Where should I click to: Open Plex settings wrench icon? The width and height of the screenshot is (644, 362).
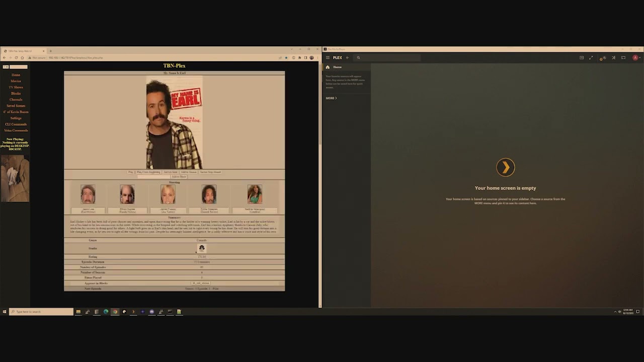613,58
